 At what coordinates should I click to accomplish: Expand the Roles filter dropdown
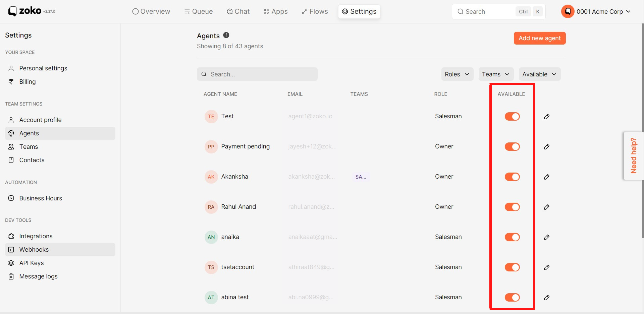(x=457, y=74)
